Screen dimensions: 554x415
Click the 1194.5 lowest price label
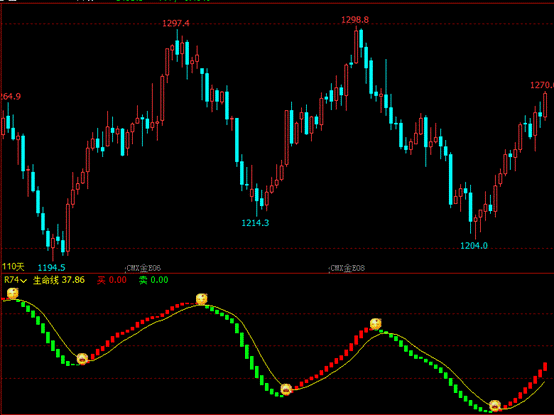point(52,267)
